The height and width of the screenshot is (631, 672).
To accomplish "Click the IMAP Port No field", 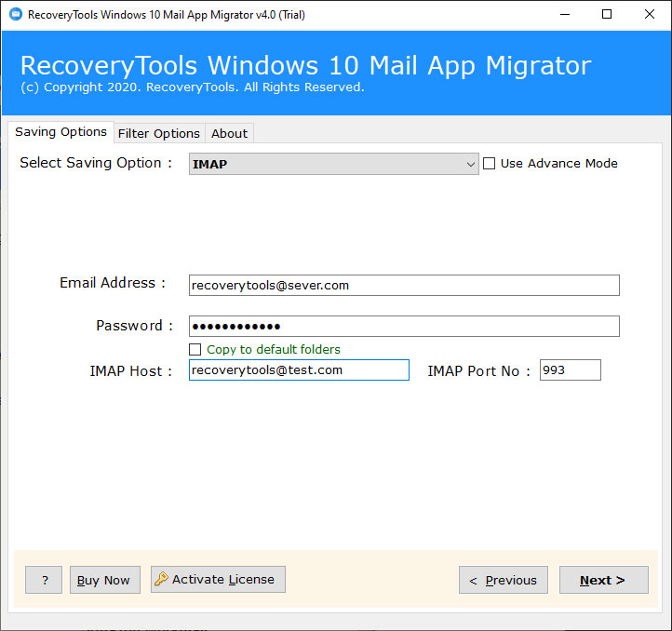I will (570, 369).
